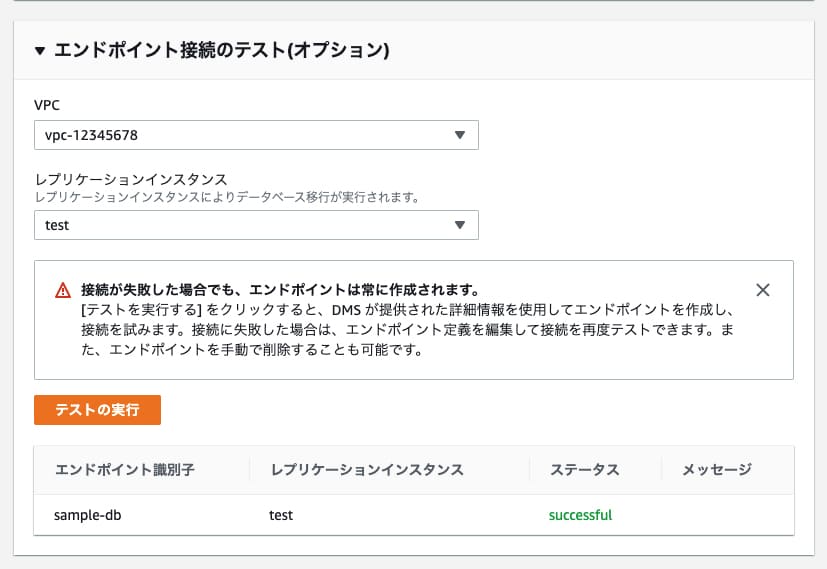Dismiss the warning alert with X icon
Screen dimensions: 827x569
[763, 290]
